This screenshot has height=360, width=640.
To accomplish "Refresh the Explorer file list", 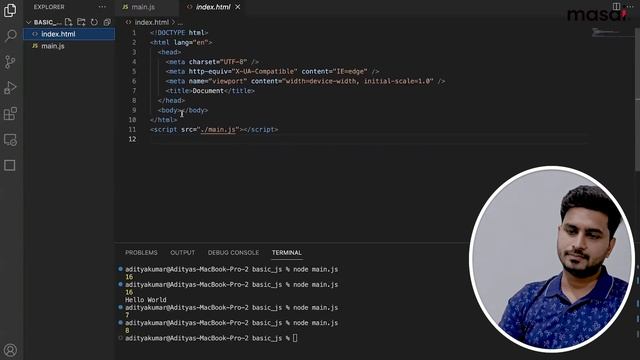I will pyautogui.click(x=94, y=22).
